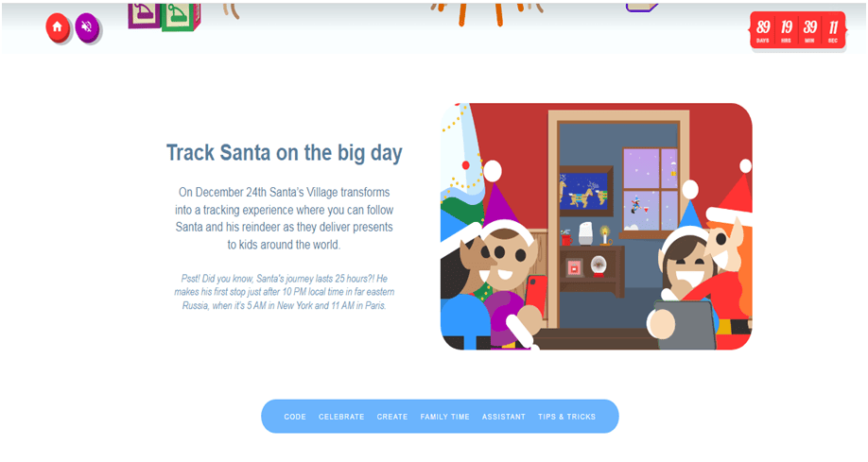Open the Family Time category

click(x=445, y=417)
